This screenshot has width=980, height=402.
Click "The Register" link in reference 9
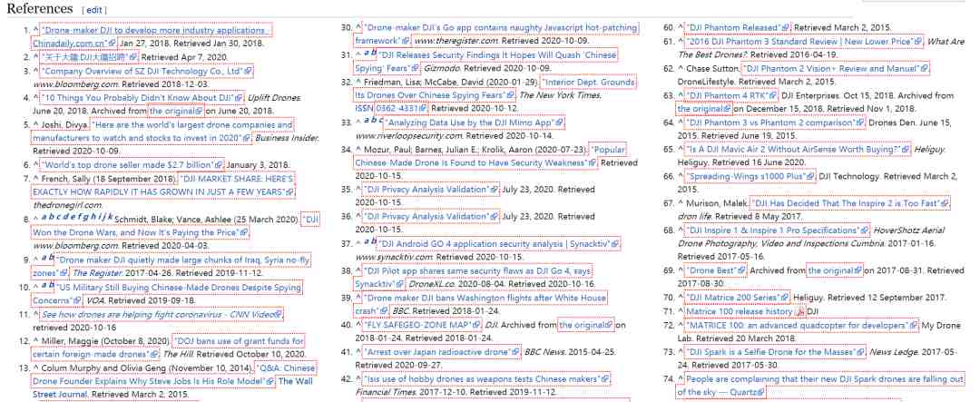pyautogui.click(x=97, y=273)
